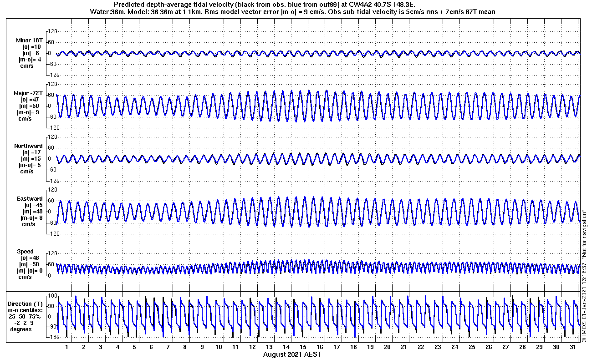
Task: Click the 'Direction (T)' panel label
Action: [26, 303]
